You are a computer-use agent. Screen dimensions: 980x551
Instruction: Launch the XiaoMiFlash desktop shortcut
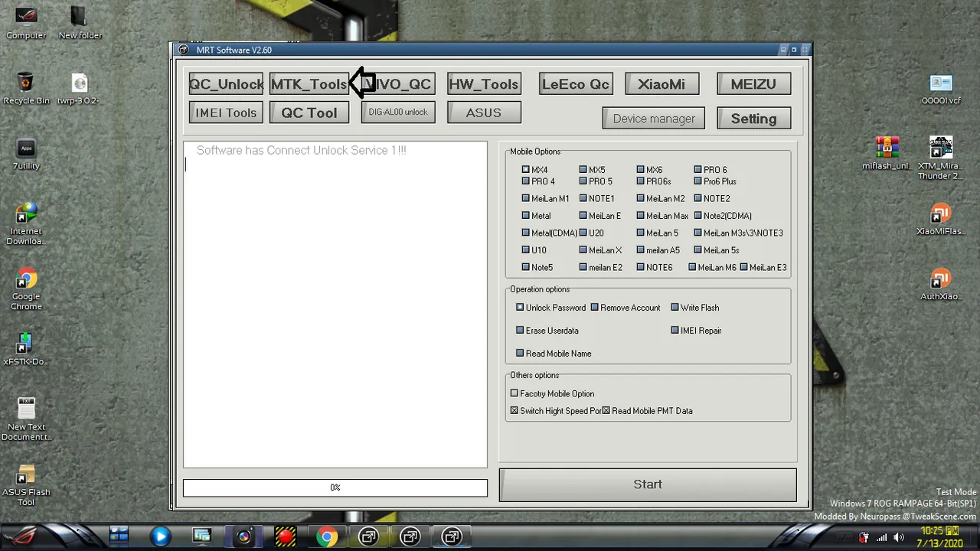coord(941,220)
